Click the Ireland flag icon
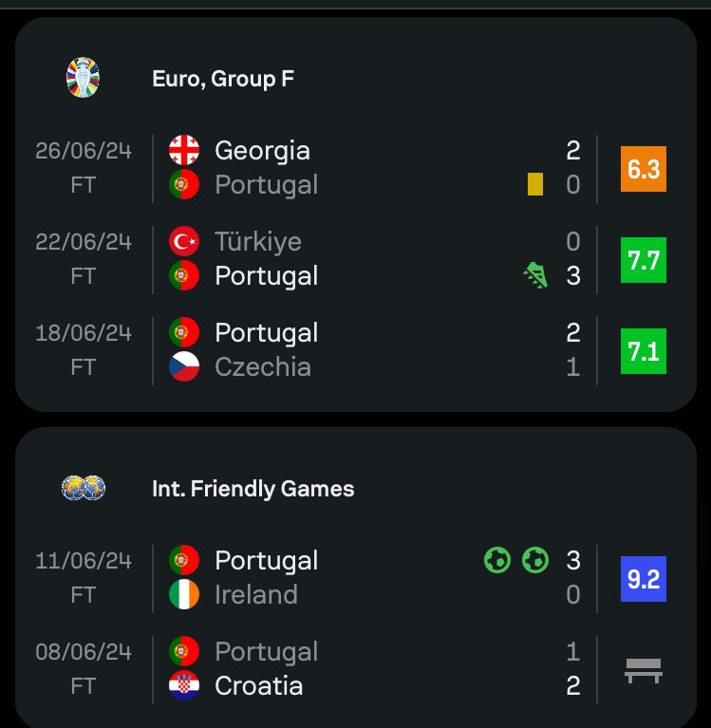The image size is (711, 728). [184, 594]
